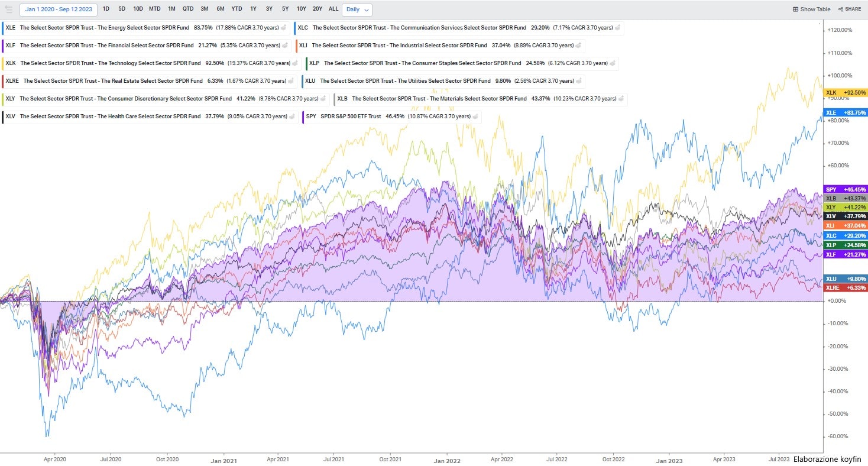Click faded icon ending XLB legend row

click(x=621, y=99)
